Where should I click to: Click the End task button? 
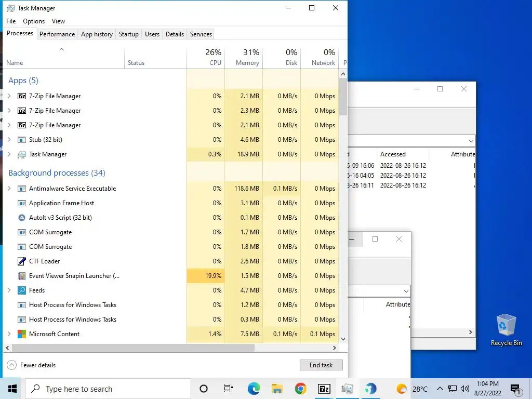point(321,365)
